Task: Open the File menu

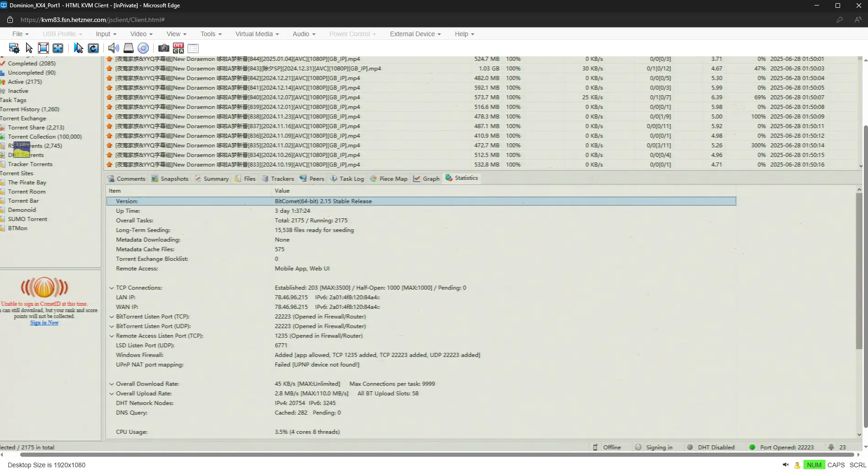Action: point(20,34)
